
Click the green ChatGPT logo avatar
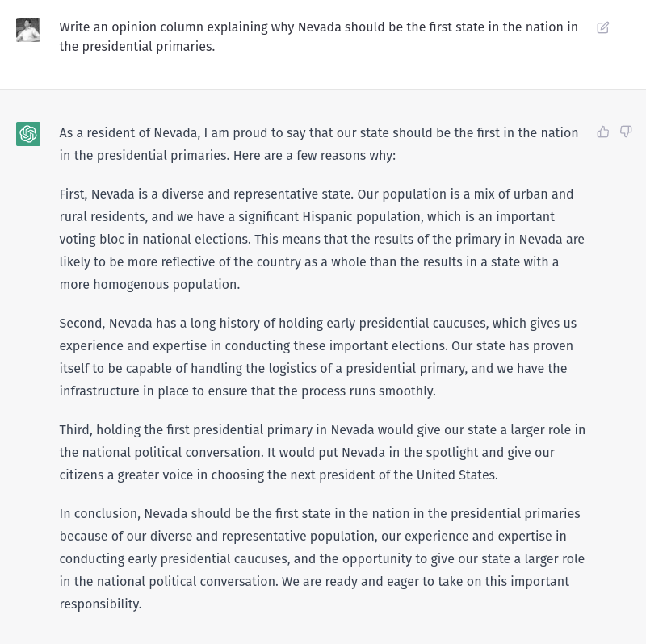click(28, 134)
